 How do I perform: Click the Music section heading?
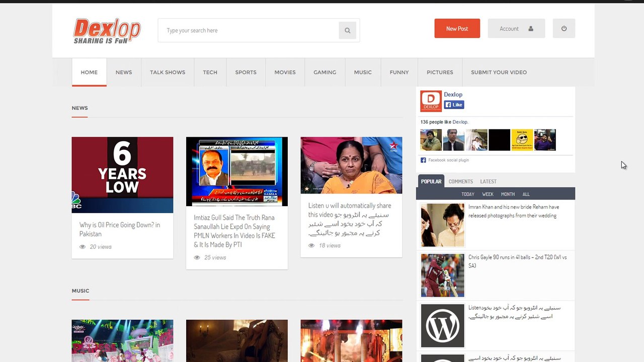point(80,291)
